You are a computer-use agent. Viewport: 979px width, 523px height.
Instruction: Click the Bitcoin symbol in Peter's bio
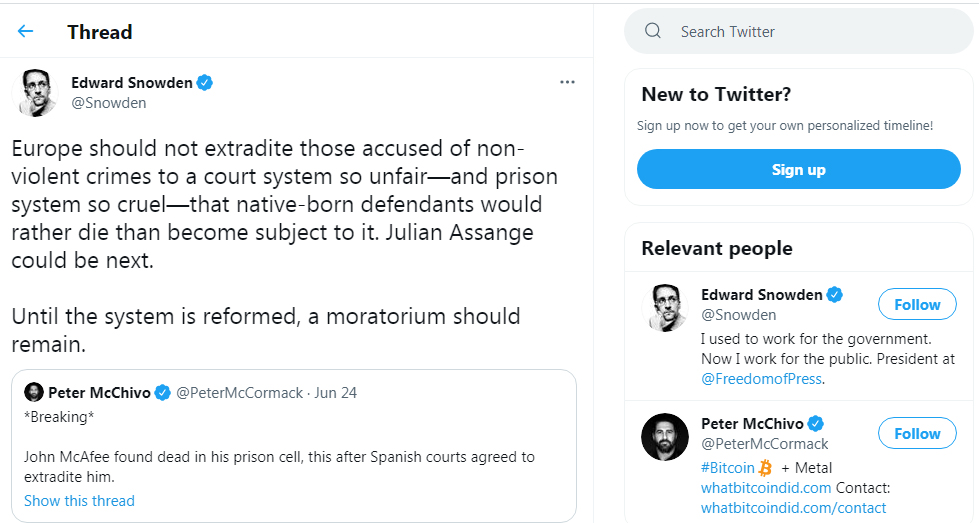(x=765, y=467)
